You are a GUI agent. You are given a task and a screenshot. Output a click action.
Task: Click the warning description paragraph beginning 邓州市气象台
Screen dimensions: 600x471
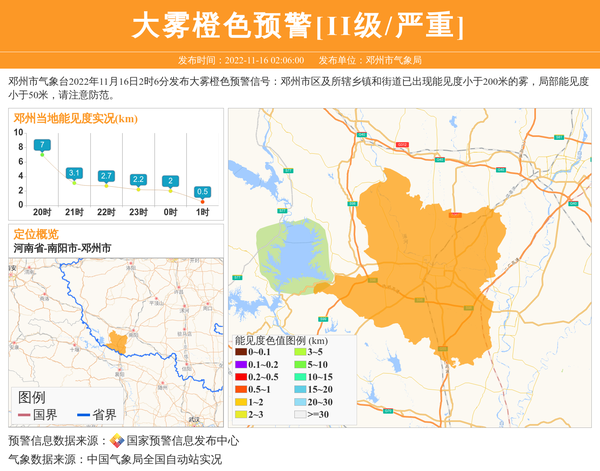click(298, 88)
